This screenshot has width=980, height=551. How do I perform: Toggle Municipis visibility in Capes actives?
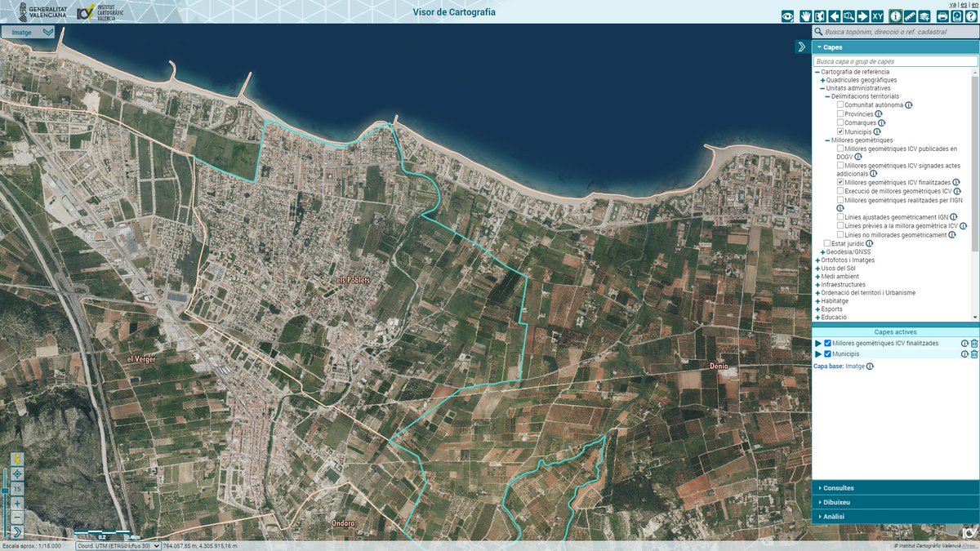point(827,353)
